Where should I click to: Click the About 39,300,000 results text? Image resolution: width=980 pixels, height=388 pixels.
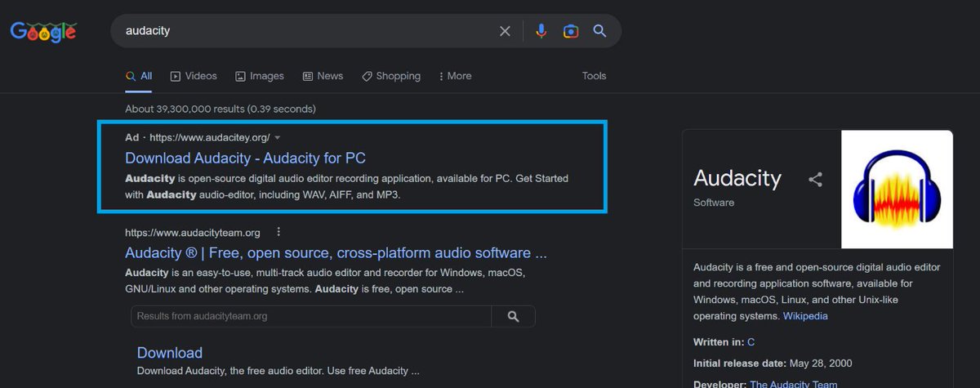point(220,109)
